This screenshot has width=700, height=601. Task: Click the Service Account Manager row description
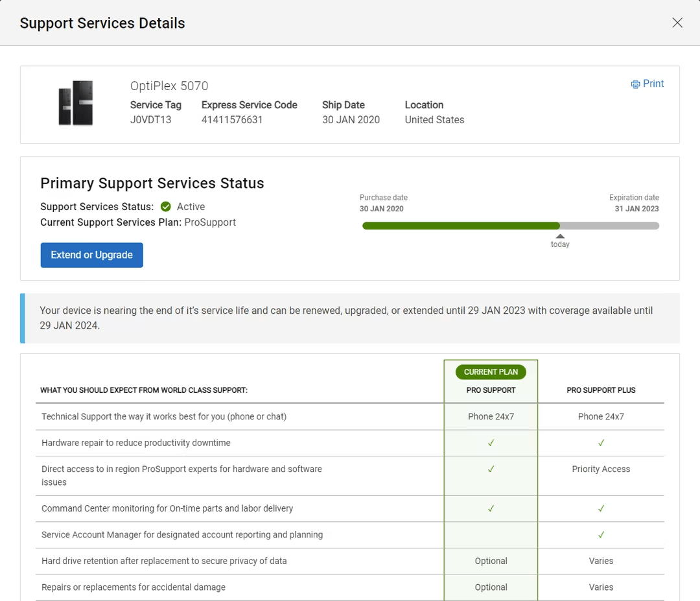click(182, 535)
